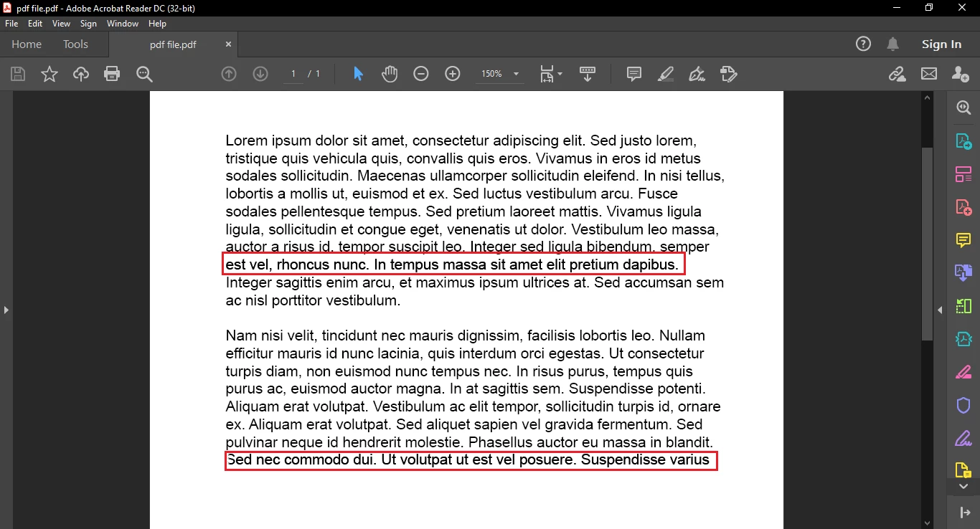The width and height of the screenshot is (980, 529).
Task: Click the page number input box
Action: [x=293, y=74]
